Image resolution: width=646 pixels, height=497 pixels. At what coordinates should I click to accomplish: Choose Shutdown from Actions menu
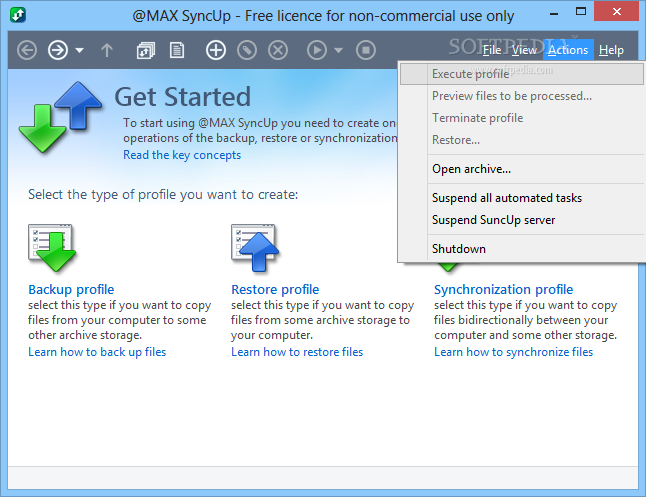(x=522, y=249)
